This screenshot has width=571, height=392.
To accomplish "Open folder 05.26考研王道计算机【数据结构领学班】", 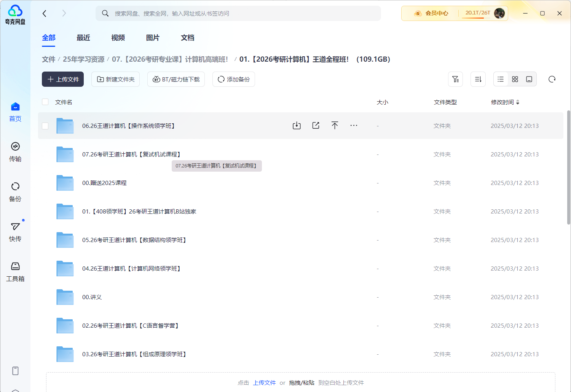I will (x=134, y=240).
